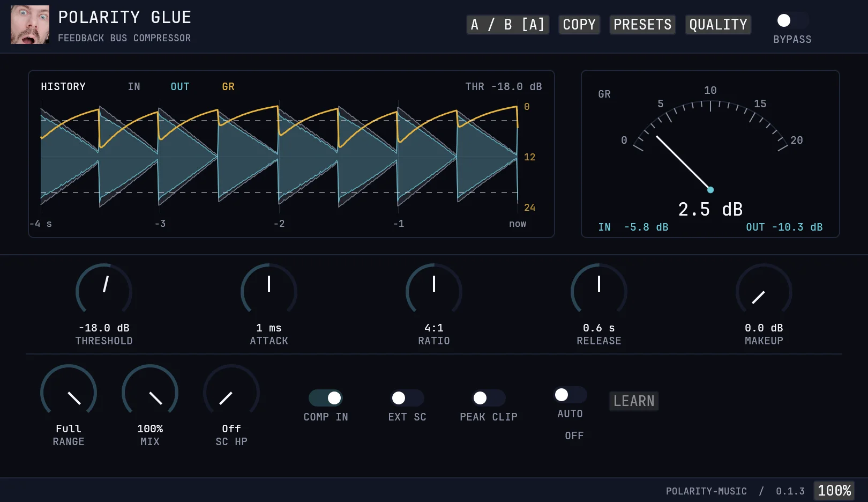The image size is (868, 502).
Task: Toggle the IN trace in the history graph
Action: click(134, 86)
